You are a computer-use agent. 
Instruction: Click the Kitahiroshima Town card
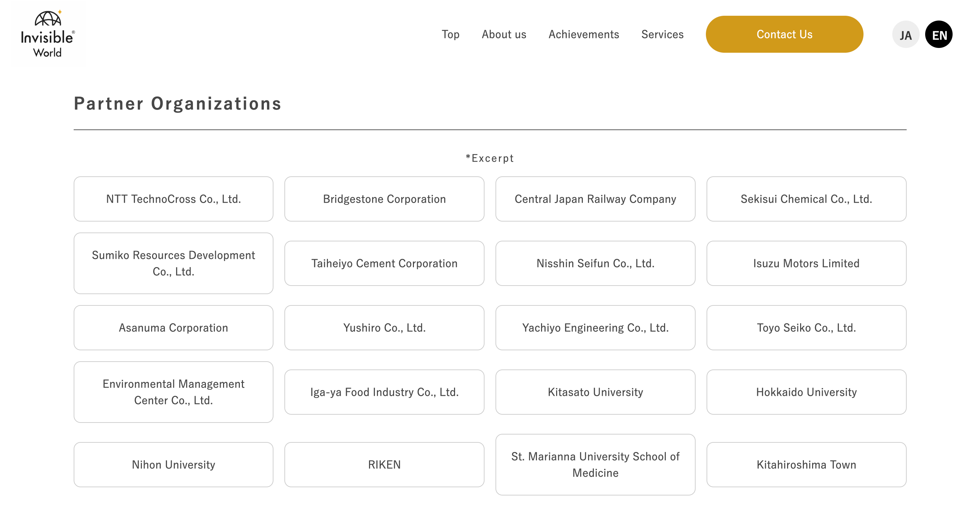807,464
